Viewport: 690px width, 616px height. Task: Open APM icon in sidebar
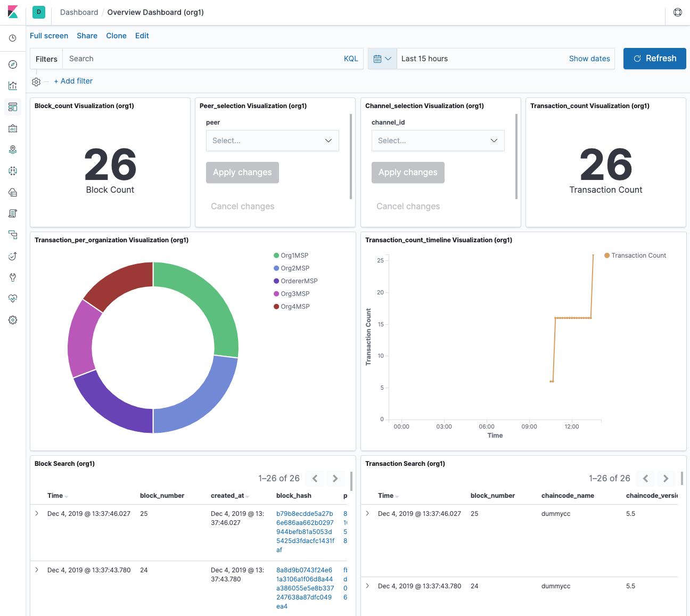(13, 235)
